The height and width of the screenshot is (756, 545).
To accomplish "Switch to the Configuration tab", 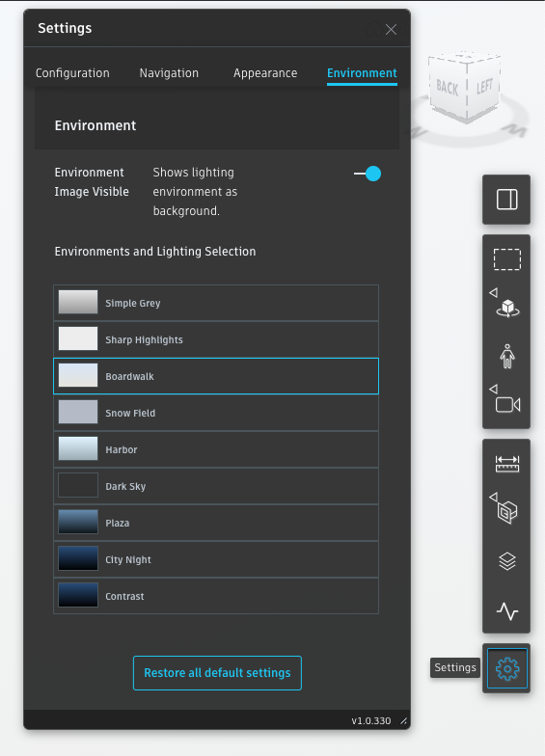I will click(x=72, y=73).
